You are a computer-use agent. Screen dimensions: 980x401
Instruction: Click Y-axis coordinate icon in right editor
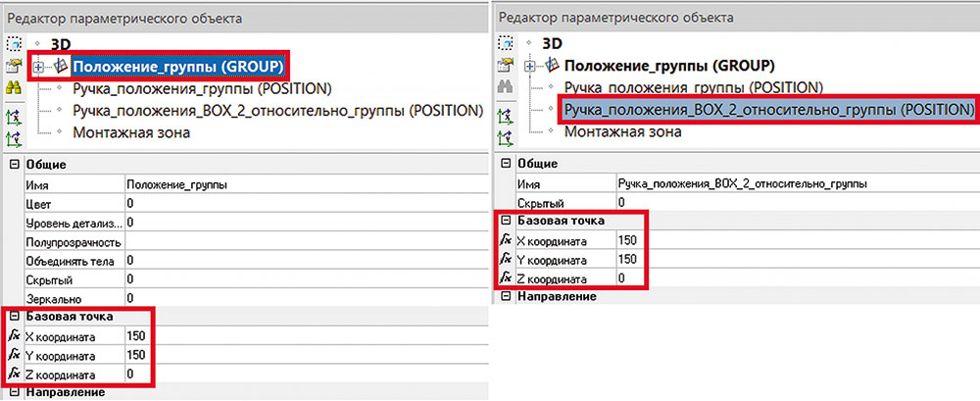[x=505, y=139]
